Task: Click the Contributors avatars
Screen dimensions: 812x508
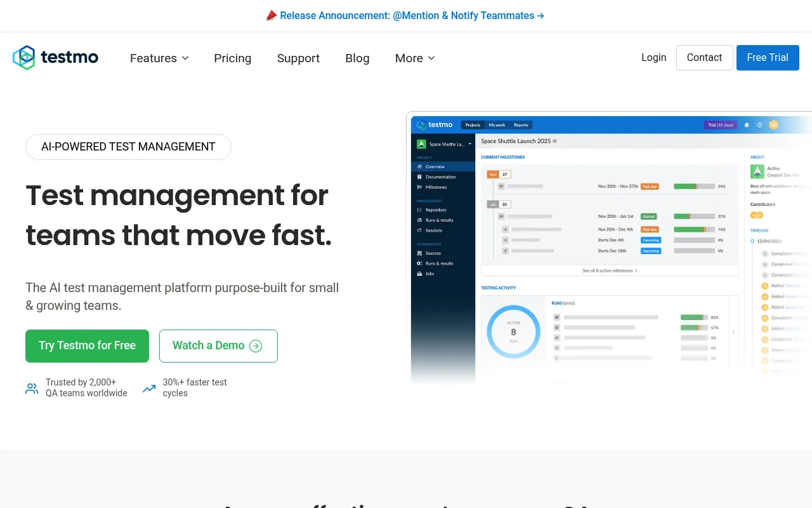Action: (757, 215)
